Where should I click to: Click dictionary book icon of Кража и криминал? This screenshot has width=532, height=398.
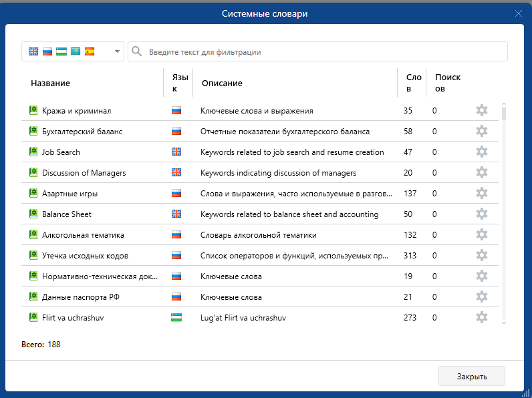(33, 110)
